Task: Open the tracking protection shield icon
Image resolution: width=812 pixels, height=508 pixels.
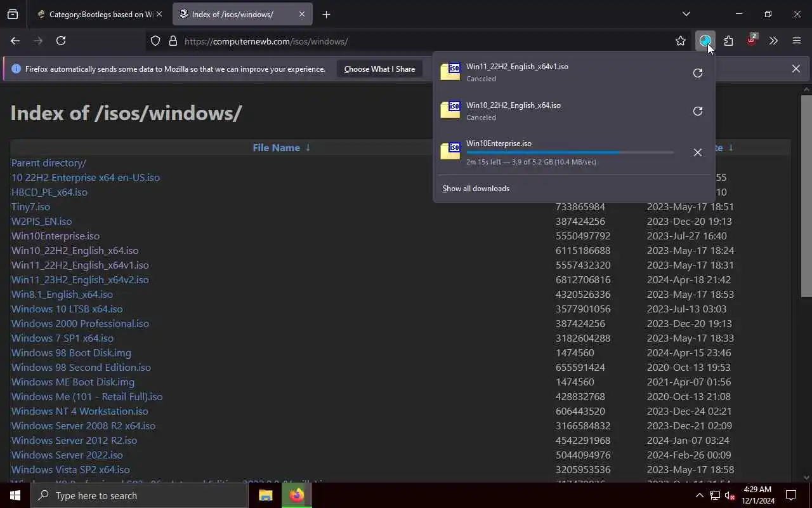Action: [155, 41]
